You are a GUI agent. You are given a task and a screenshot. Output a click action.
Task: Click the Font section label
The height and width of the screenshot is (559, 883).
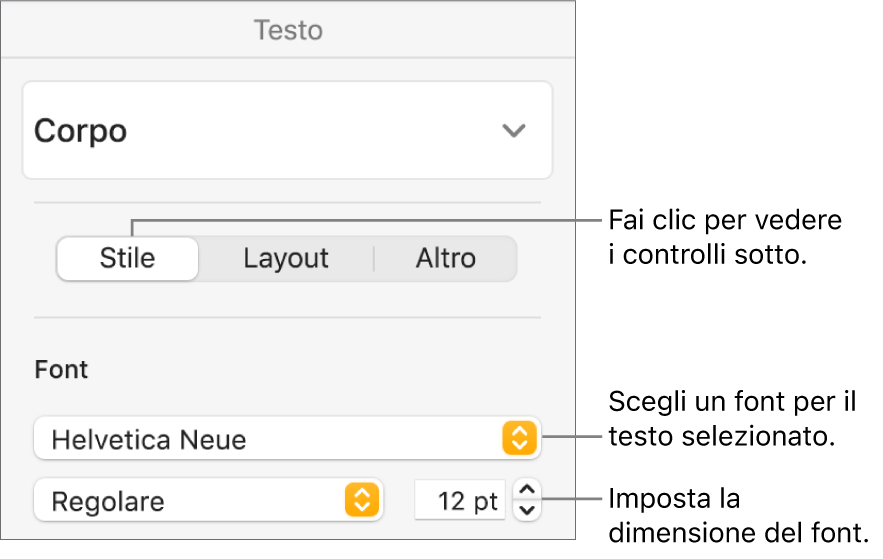point(61,370)
